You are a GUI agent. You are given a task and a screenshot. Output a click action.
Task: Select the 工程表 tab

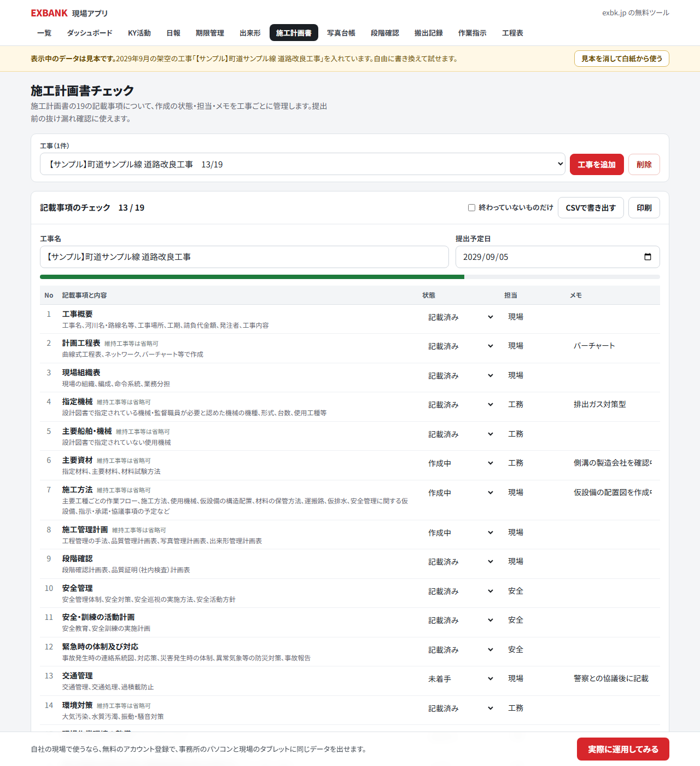512,33
